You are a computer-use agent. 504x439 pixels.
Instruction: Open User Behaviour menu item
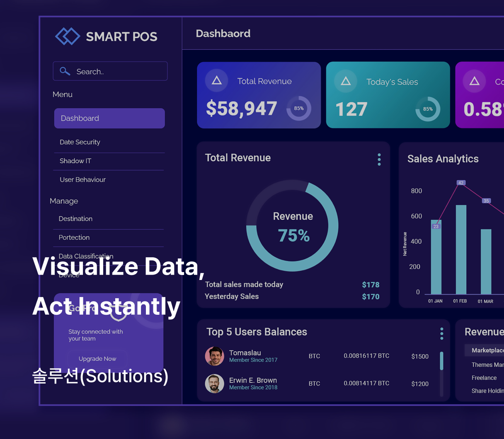point(82,179)
